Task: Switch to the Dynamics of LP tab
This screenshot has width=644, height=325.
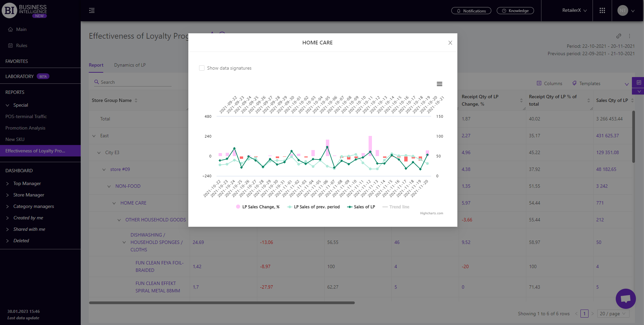Action: [x=130, y=65]
